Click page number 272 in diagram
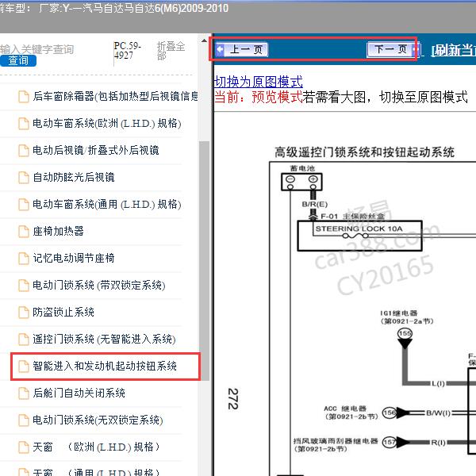This screenshot has width=476, height=476. [233, 398]
